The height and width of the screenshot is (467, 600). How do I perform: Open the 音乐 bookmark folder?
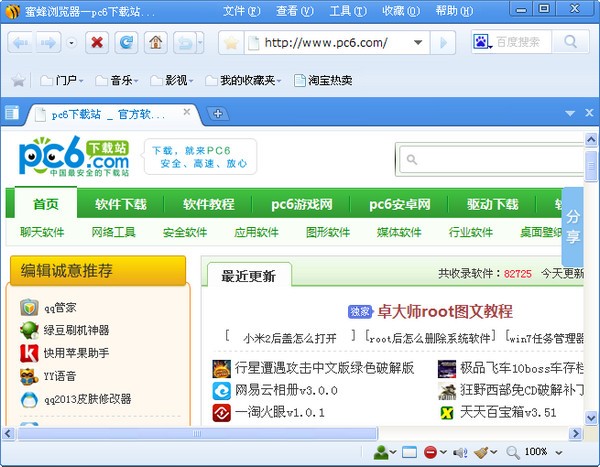tap(117, 80)
